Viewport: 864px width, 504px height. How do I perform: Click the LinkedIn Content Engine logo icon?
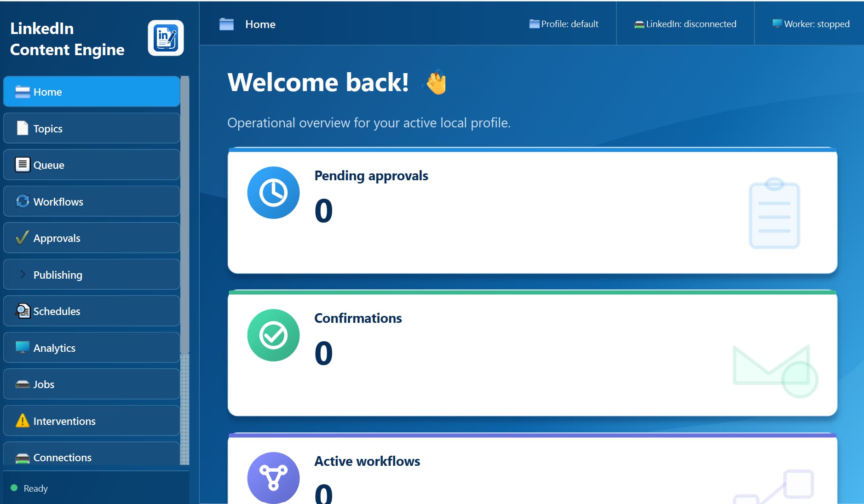coord(166,38)
